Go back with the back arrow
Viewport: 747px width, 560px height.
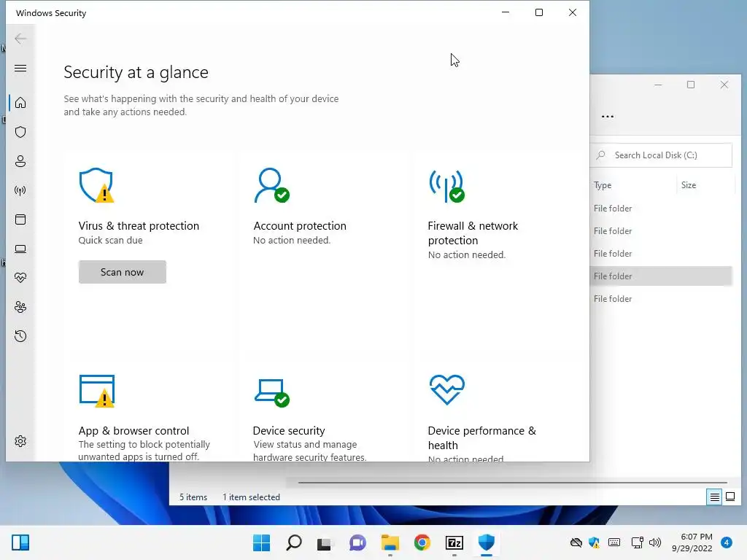20,39
